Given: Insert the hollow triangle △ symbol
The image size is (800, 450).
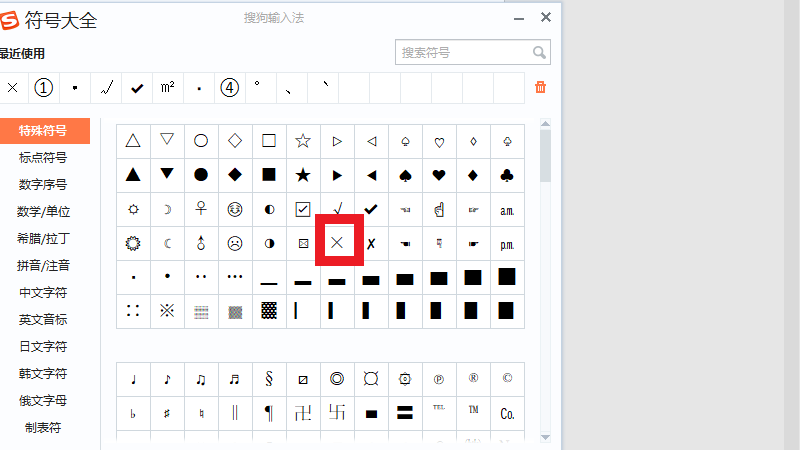Looking at the screenshot, I should (x=133, y=141).
